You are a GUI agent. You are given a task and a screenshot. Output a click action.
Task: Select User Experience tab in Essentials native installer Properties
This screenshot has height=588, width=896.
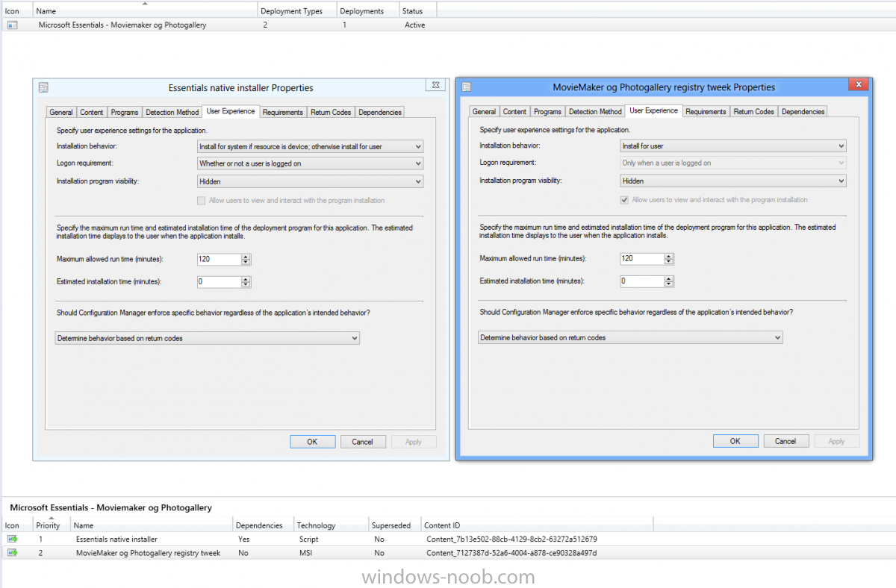pyautogui.click(x=231, y=111)
